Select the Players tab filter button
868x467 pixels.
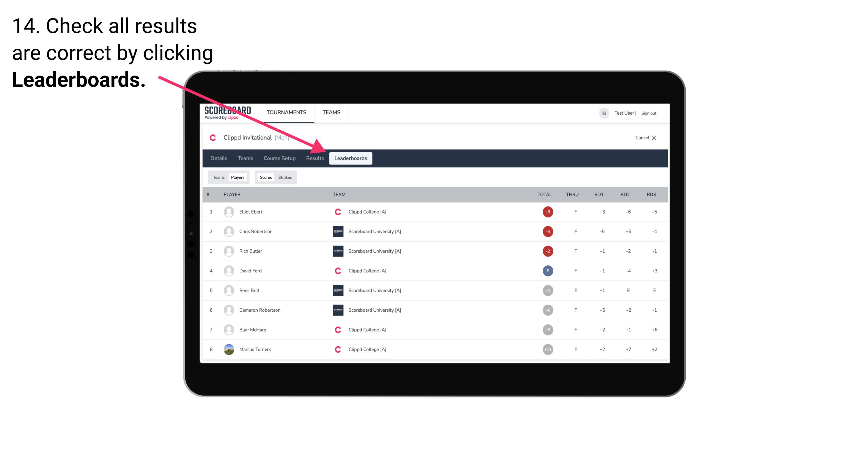tap(237, 177)
